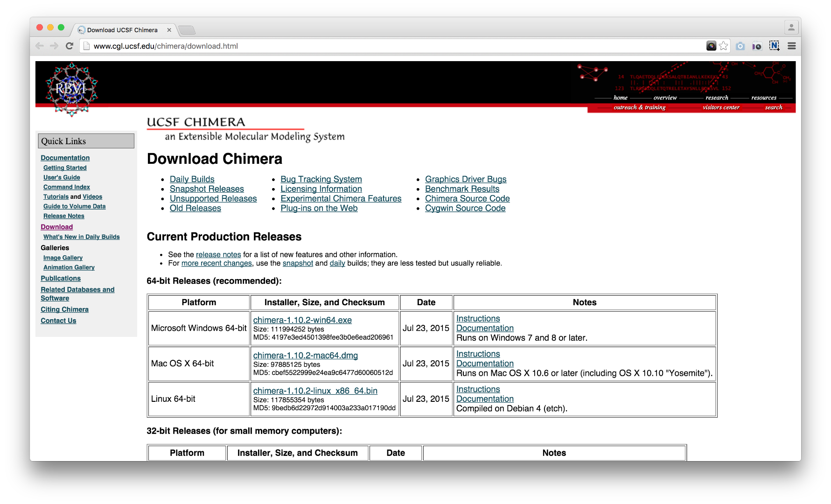Open the overview navigation item

pos(665,98)
